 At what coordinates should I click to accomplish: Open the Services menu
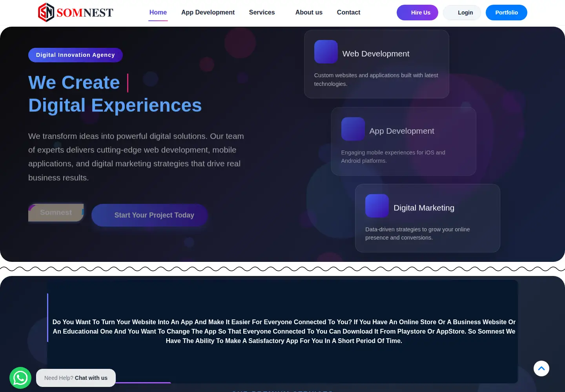click(262, 13)
